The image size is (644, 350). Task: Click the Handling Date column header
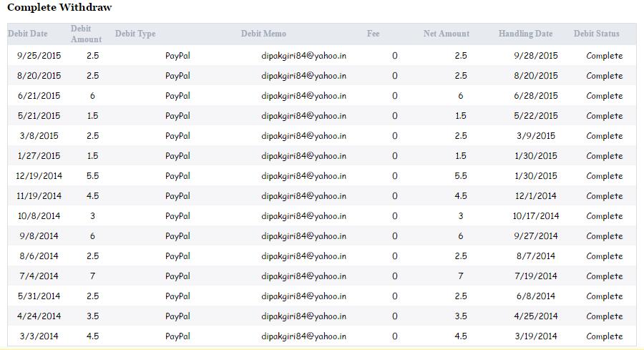pyautogui.click(x=525, y=34)
